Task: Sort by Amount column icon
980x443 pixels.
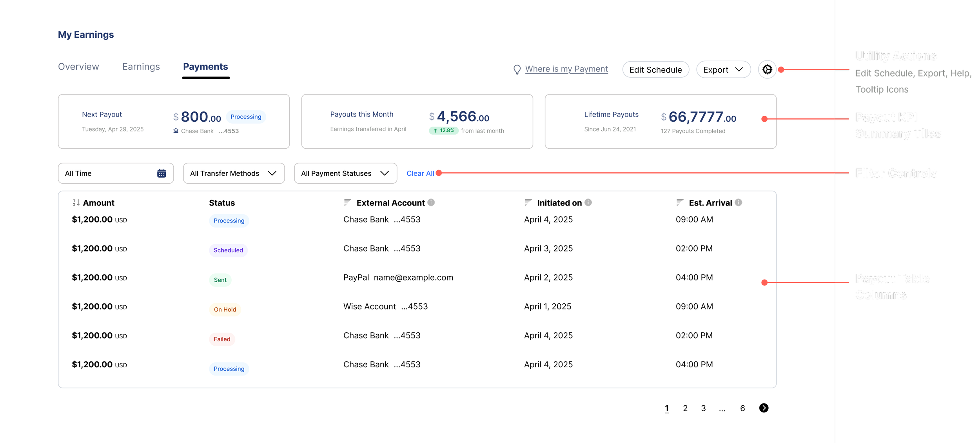Action: click(x=76, y=202)
